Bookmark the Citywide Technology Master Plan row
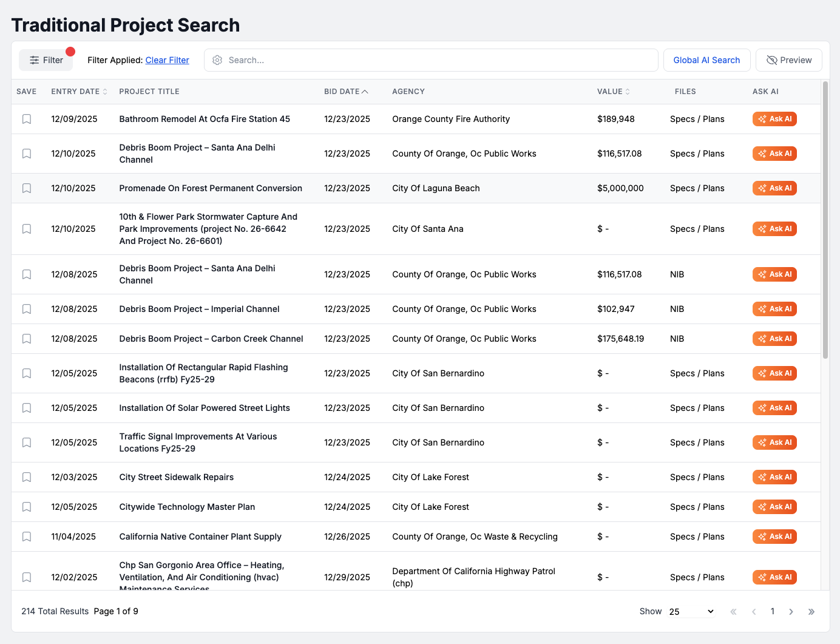This screenshot has height=644, width=840. coord(26,507)
